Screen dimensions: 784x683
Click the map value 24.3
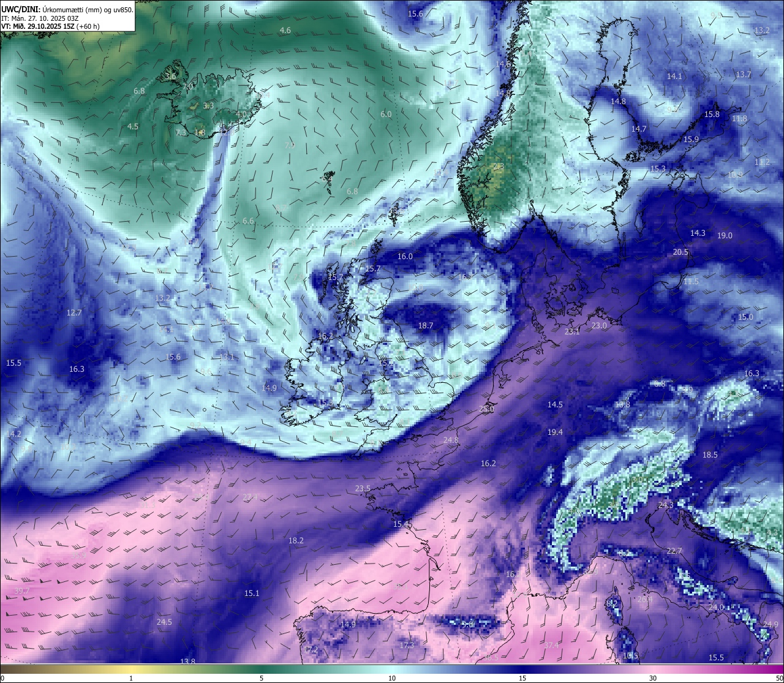coord(666,505)
